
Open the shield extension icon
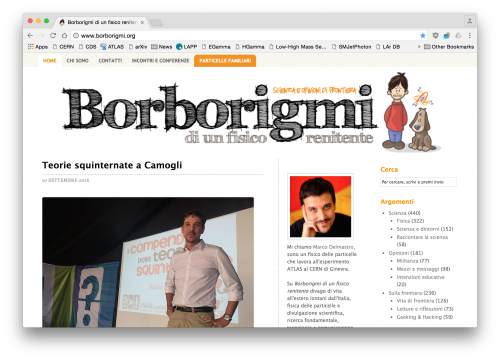pos(435,35)
